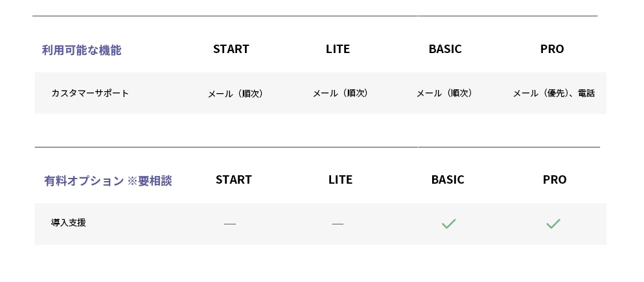Click LITE header in paid options table

click(340, 180)
